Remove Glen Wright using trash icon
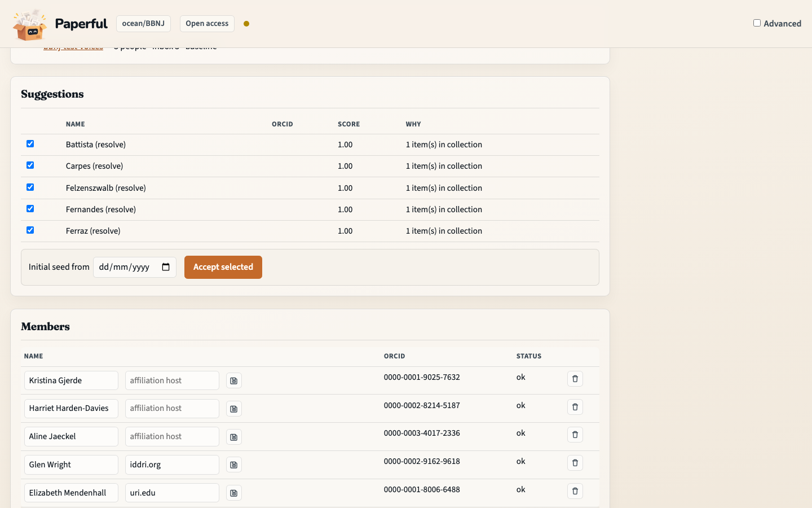 click(575, 463)
